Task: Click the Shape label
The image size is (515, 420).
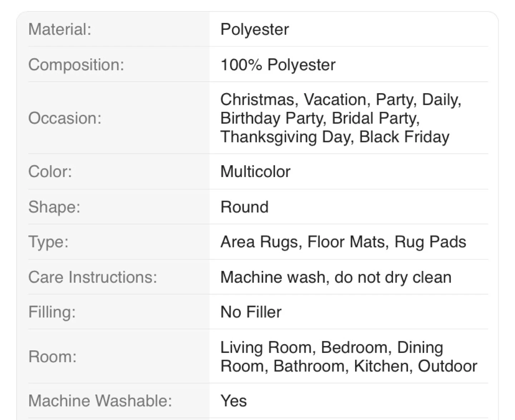Action: click(x=54, y=207)
